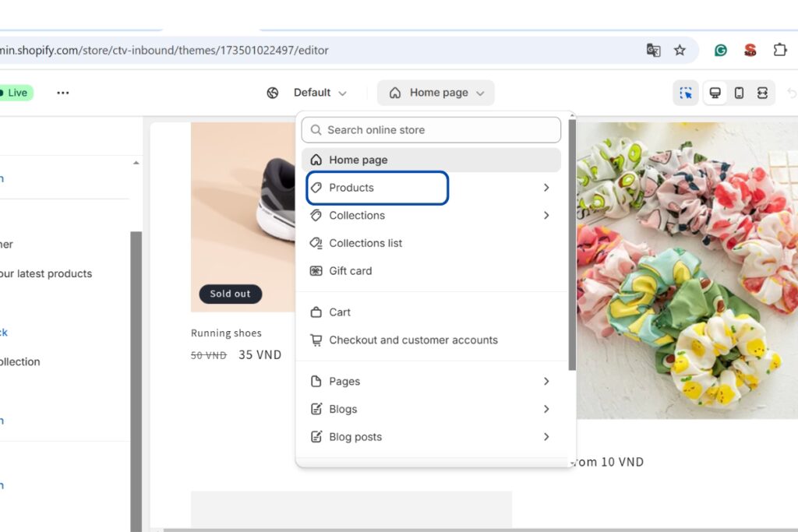Open the Running shoes product link
Screen dimensions: 798x532
click(x=226, y=333)
